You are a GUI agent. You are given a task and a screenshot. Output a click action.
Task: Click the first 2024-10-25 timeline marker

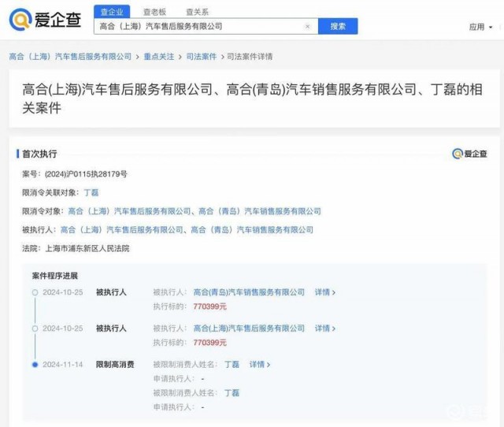[x=35, y=292]
